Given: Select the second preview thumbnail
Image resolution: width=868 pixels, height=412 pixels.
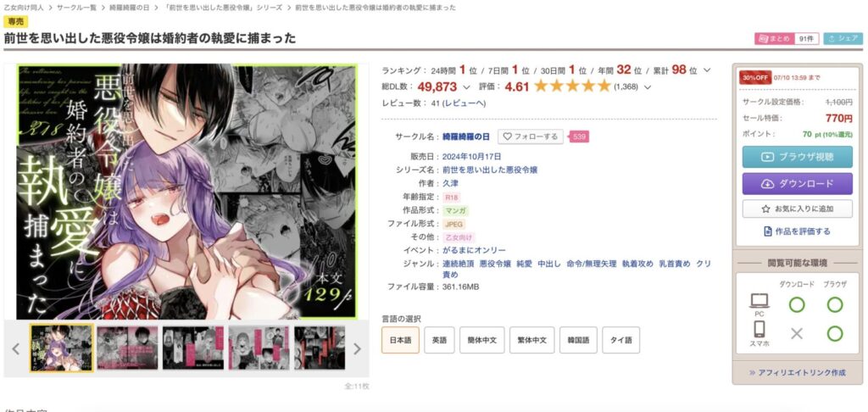Looking at the screenshot, I should (x=127, y=348).
